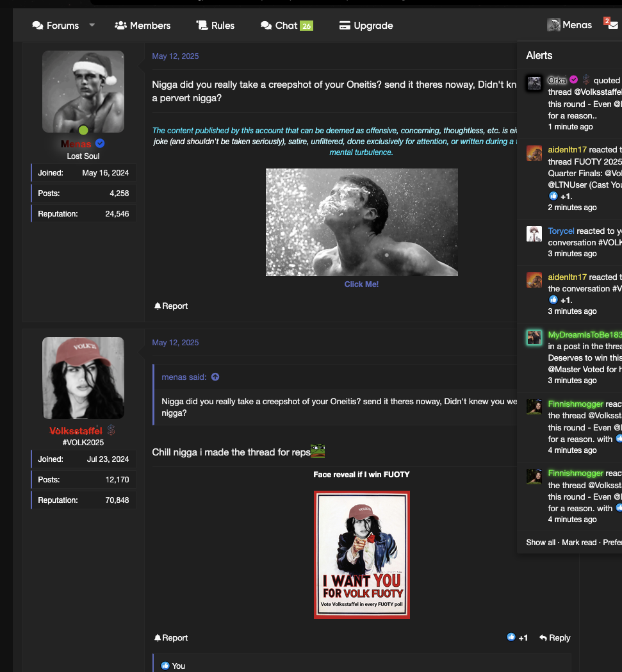Toggle the like +1 reaction on the post
Screen dimensions: 622x672
pos(517,638)
